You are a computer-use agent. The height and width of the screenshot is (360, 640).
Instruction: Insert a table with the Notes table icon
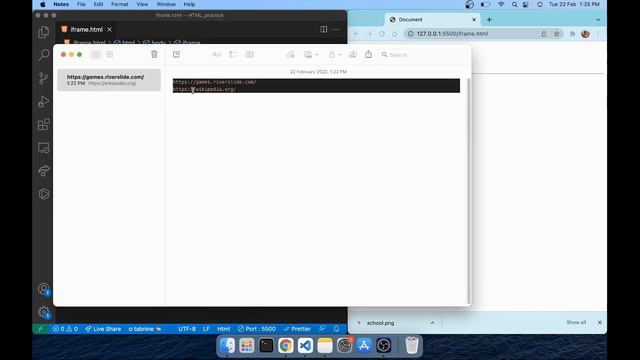pos(249,54)
